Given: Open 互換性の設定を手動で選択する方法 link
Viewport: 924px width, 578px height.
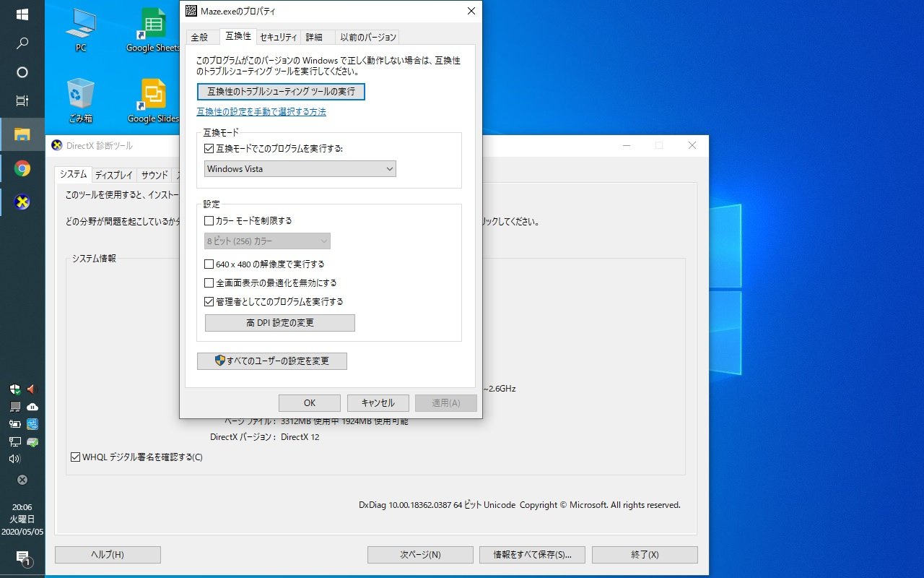Looking at the screenshot, I should (x=261, y=112).
